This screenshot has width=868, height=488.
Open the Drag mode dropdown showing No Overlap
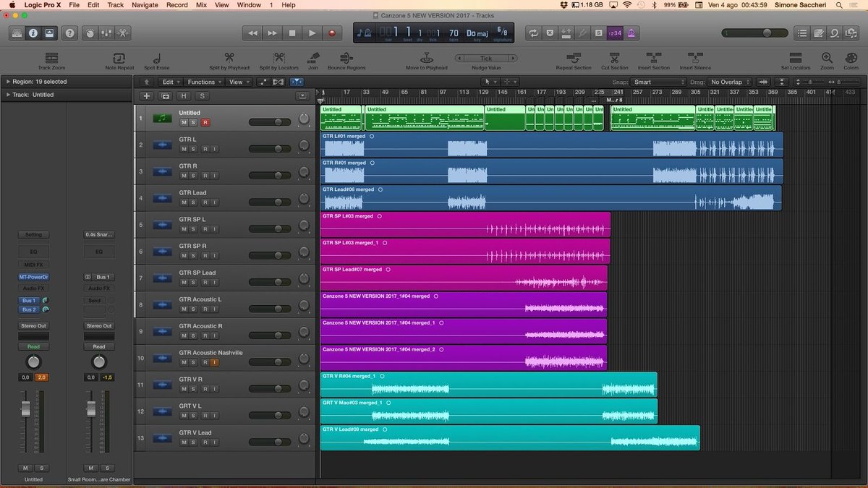pos(728,82)
